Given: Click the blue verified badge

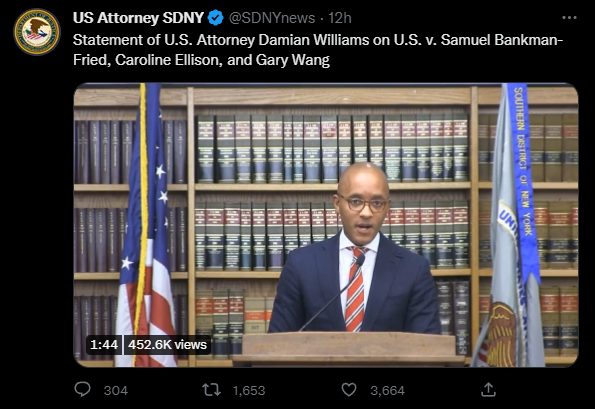Looking at the screenshot, I should coord(216,18).
